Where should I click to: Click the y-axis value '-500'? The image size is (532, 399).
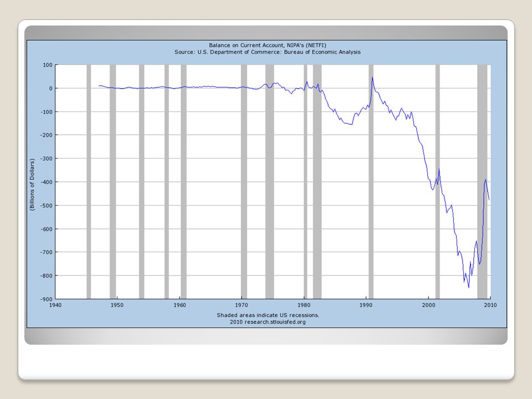47,205
